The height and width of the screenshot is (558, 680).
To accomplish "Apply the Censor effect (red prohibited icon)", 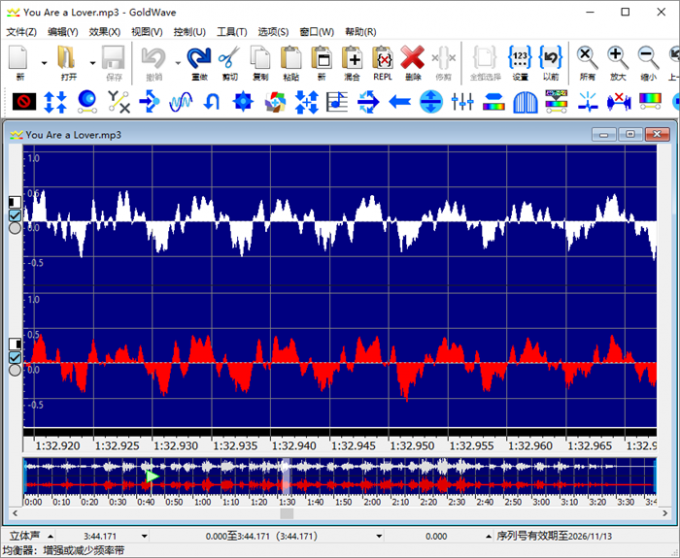I will pyautogui.click(x=24, y=102).
